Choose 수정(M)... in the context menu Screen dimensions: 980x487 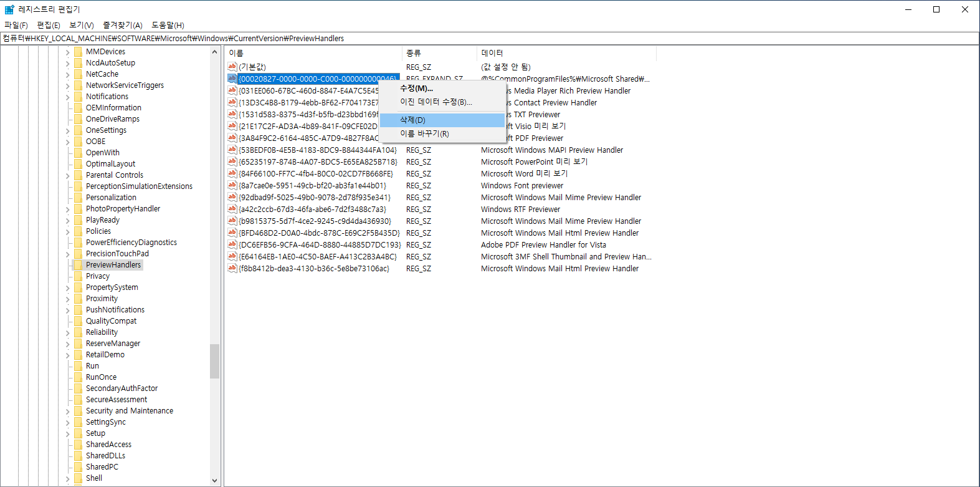pyautogui.click(x=442, y=89)
